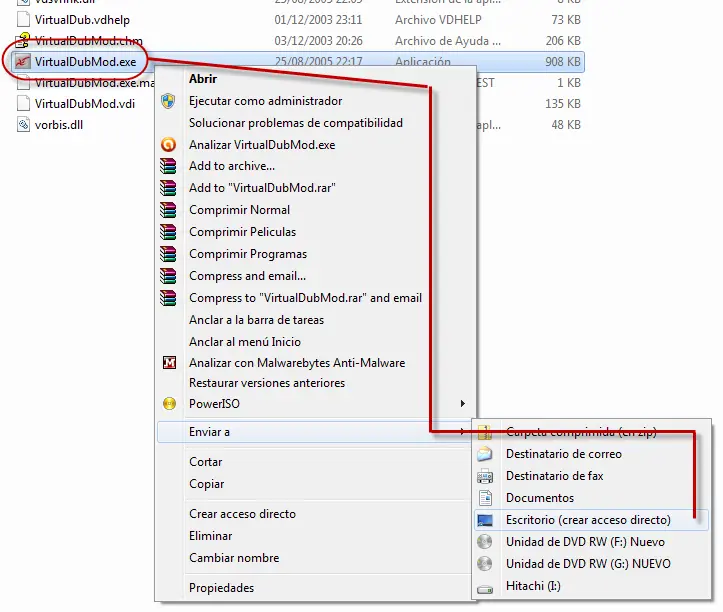
Task: Select Ejecutar como administrador
Action: (x=266, y=101)
